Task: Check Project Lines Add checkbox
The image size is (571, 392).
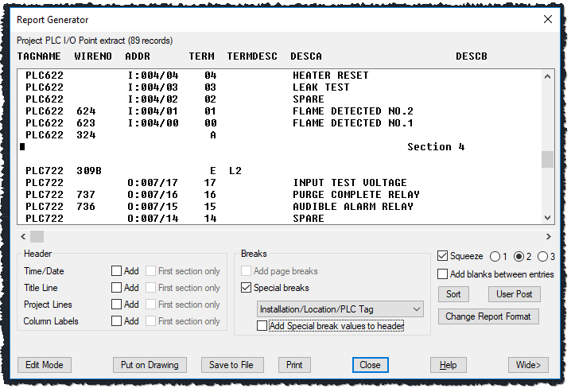Action: pyautogui.click(x=116, y=305)
